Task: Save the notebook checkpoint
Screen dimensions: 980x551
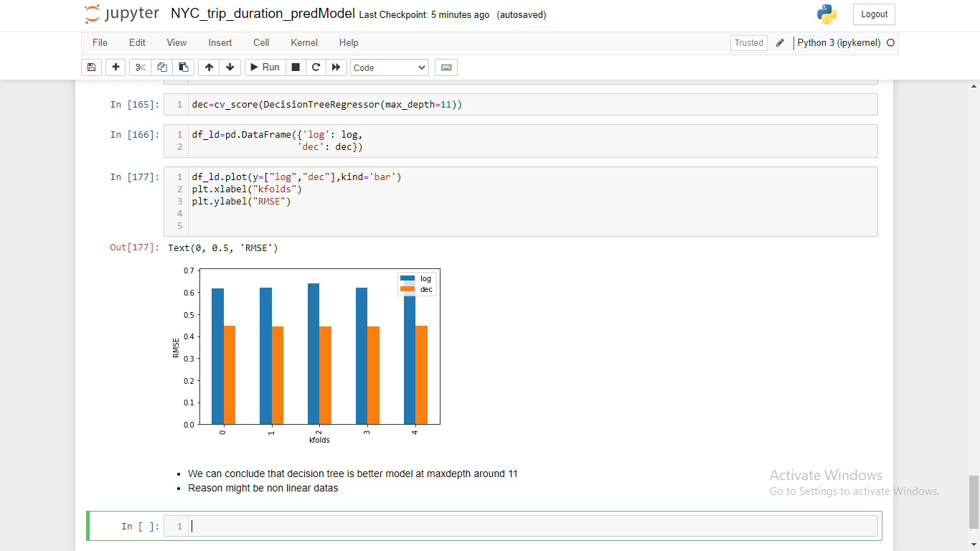Action: (91, 67)
